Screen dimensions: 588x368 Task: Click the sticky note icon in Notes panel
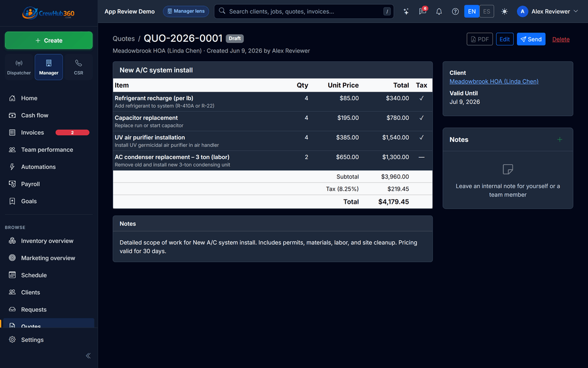pos(508,170)
